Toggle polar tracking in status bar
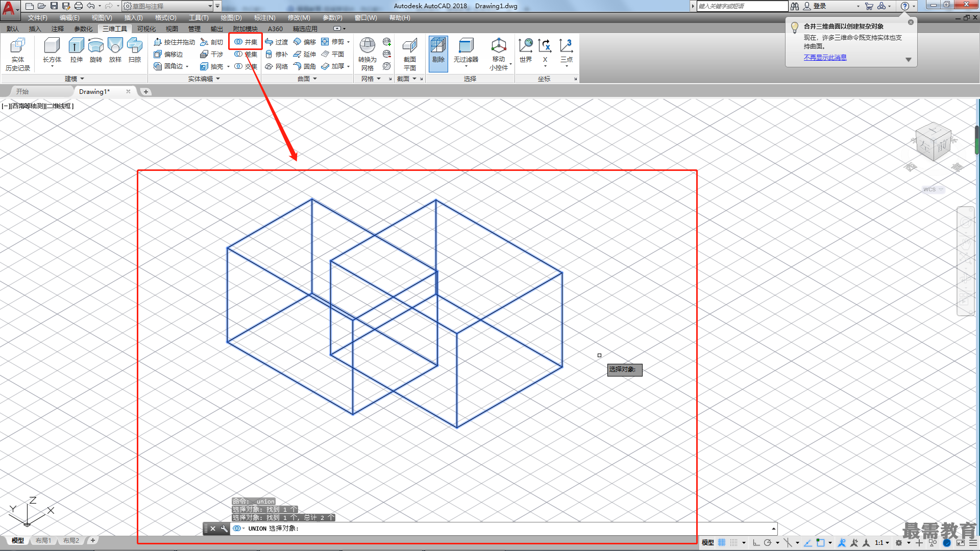 click(768, 542)
